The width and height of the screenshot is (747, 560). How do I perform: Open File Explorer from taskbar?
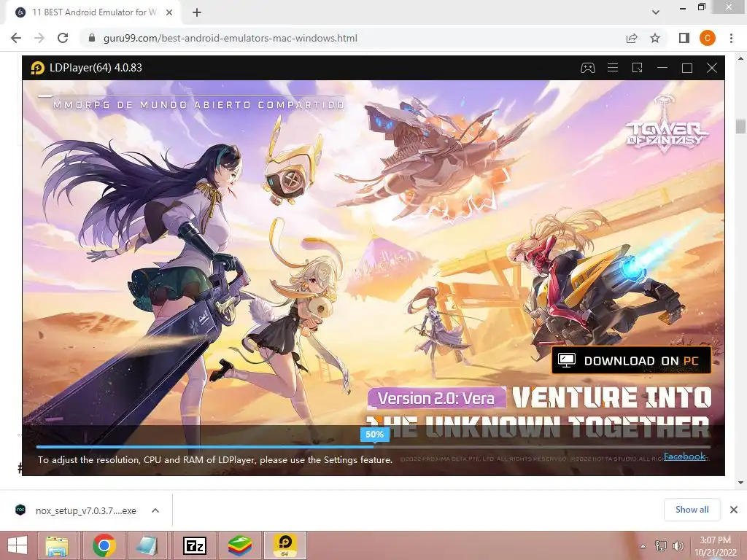tap(57, 545)
